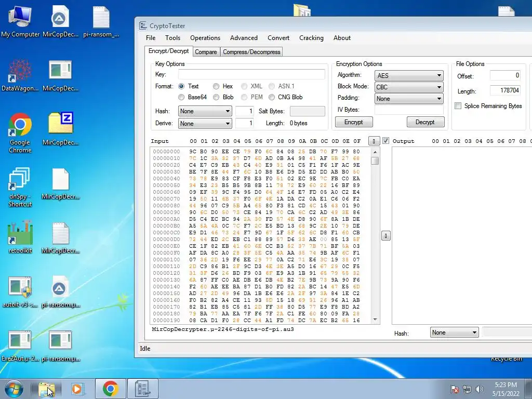Click the Input hex view scrollbar thumb
Screen dimensions: 532x399
[375, 161]
